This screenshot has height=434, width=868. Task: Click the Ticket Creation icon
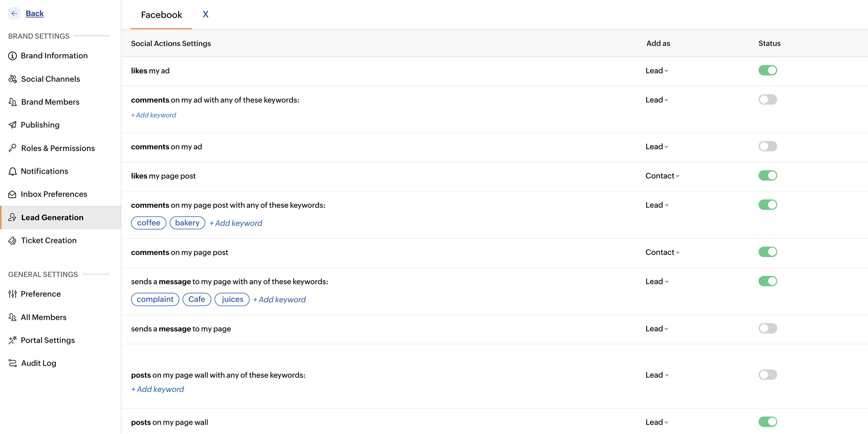pos(12,241)
